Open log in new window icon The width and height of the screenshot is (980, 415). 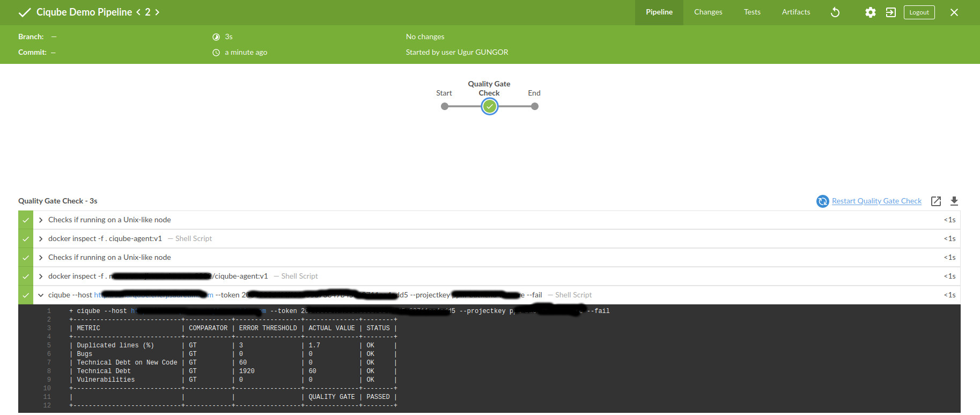point(936,201)
